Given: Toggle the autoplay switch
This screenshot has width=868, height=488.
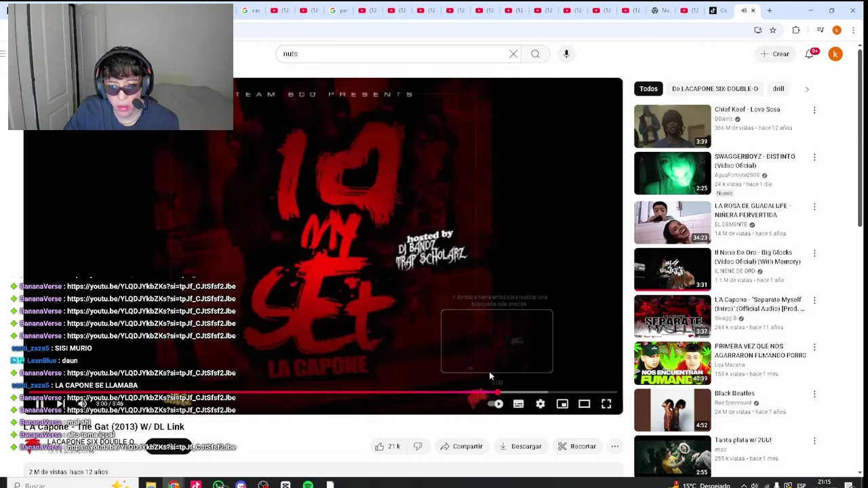Looking at the screenshot, I should 496,404.
